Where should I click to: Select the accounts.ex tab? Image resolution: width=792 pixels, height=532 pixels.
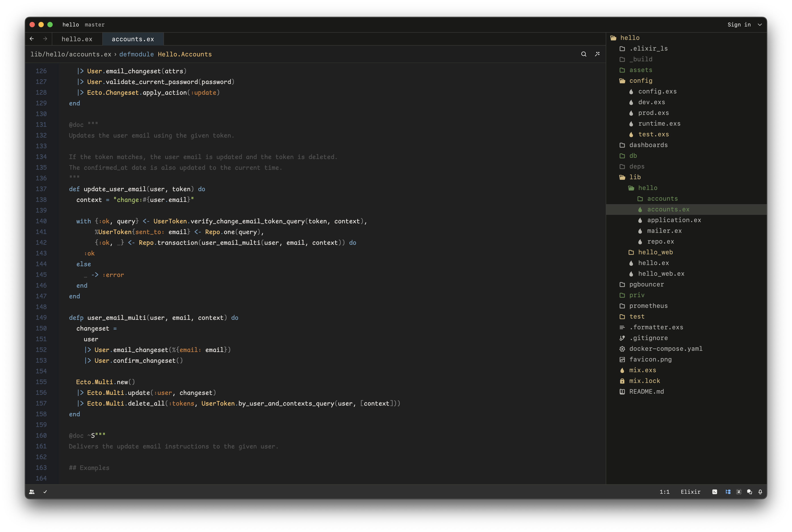133,39
